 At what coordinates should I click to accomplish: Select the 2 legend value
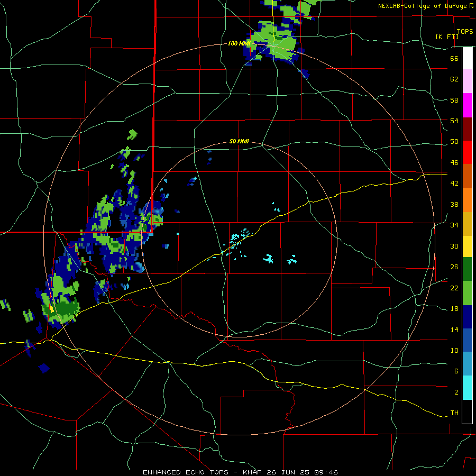coord(456,392)
